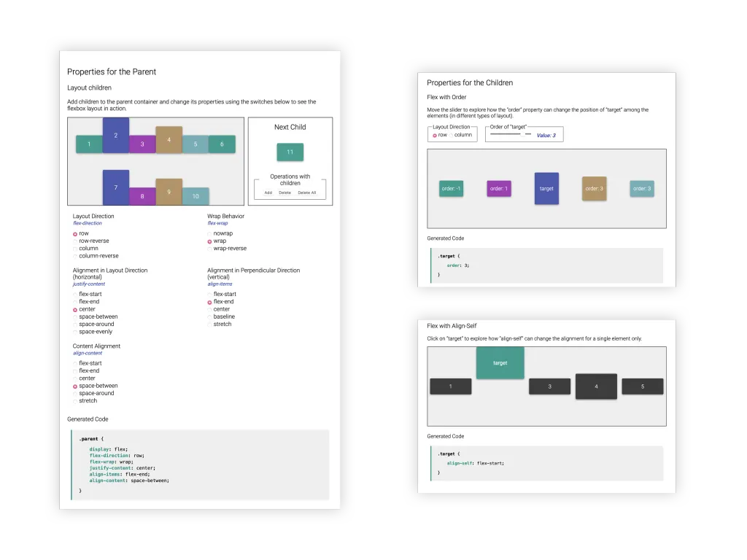This screenshot has height=560, width=747.
Task: Open the justify-content property link
Action: (x=88, y=284)
